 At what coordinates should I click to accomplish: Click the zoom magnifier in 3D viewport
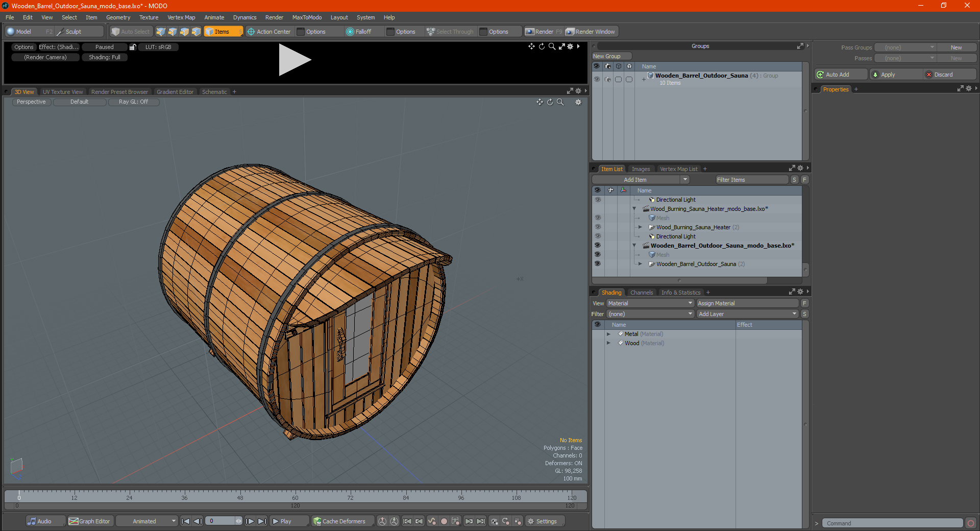click(x=560, y=102)
